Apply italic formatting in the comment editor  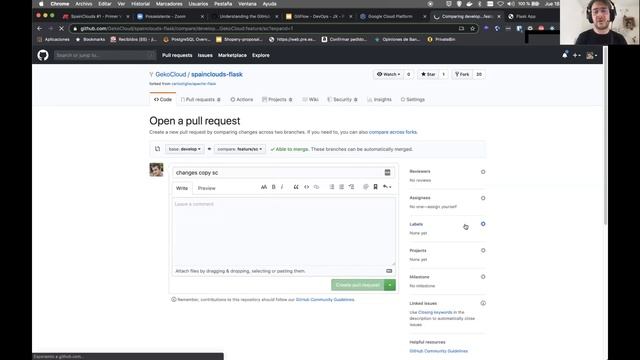(x=282, y=187)
